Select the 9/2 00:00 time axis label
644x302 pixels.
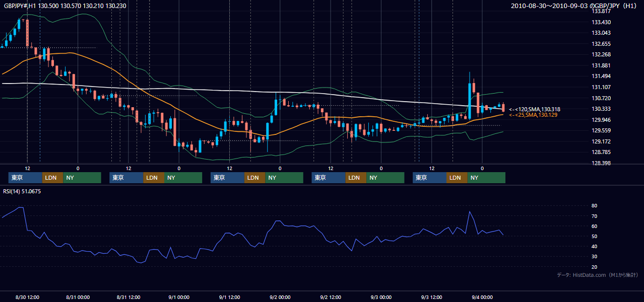[x=280, y=297]
